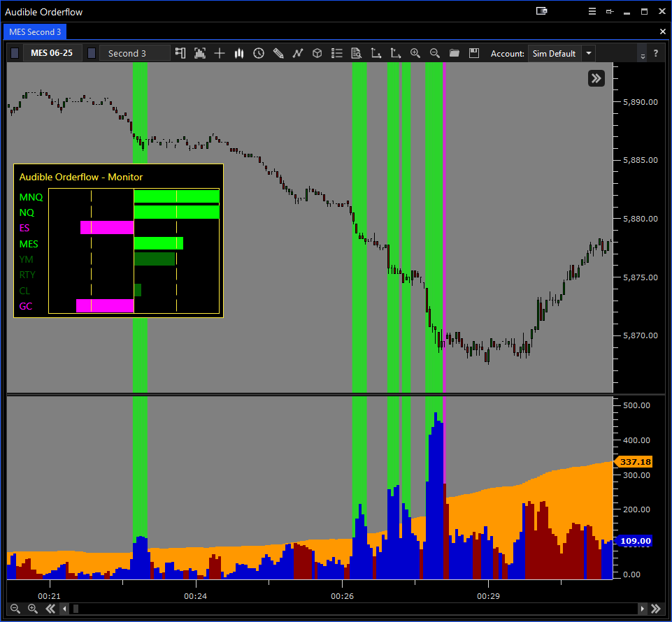Click the 5,870.00 price axis label
Viewport: 672px width, 622px height.
coord(641,335)
